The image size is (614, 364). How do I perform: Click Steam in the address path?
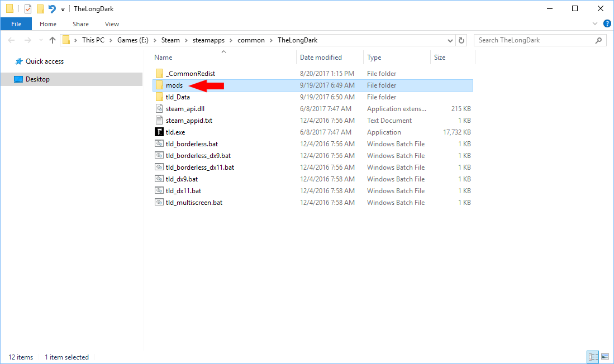[170, 40]
